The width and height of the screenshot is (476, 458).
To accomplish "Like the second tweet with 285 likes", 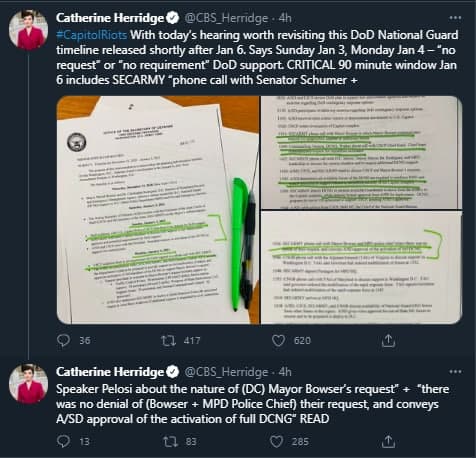I will 276,442.
